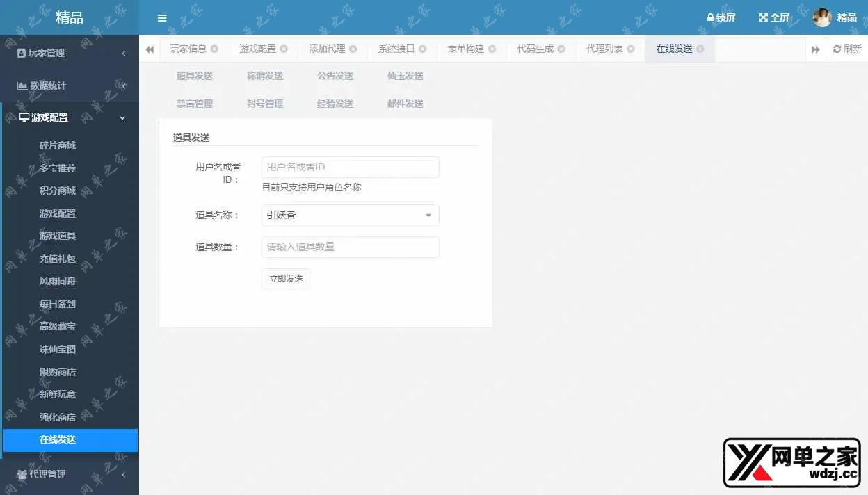Click the right double-arrow tab scroll icon
The width and height of the screenshot is (868, 495).
(815, 49)
